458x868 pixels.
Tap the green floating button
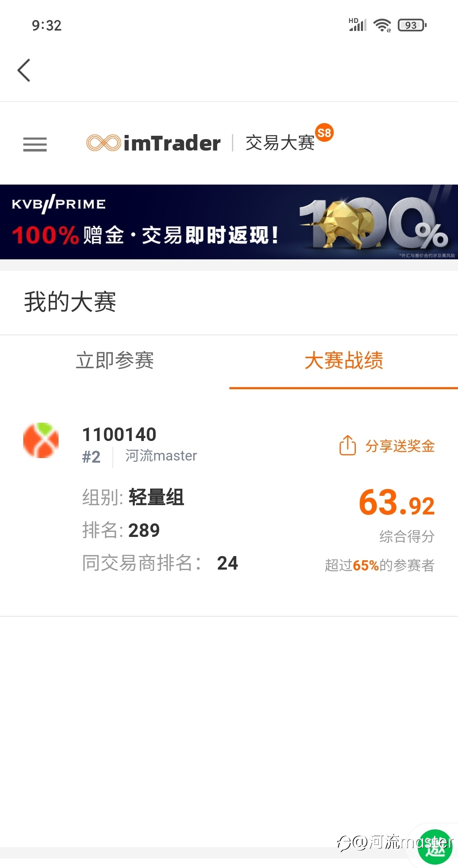(x=435, y=847)
